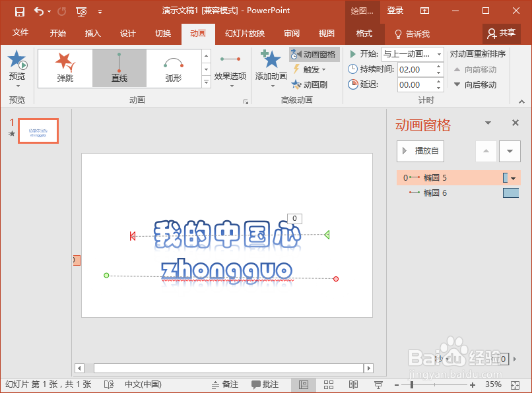Click Tell Me (告诉我) search box
This screenshot has height=393, width=532.
pyautogui.click(x=413, y=34)
